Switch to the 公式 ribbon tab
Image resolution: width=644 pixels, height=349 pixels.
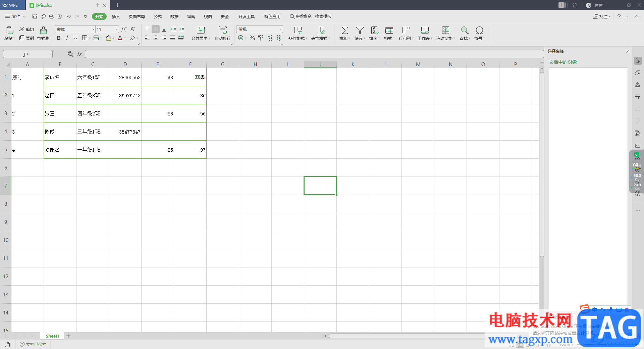(x=158, y=16)
